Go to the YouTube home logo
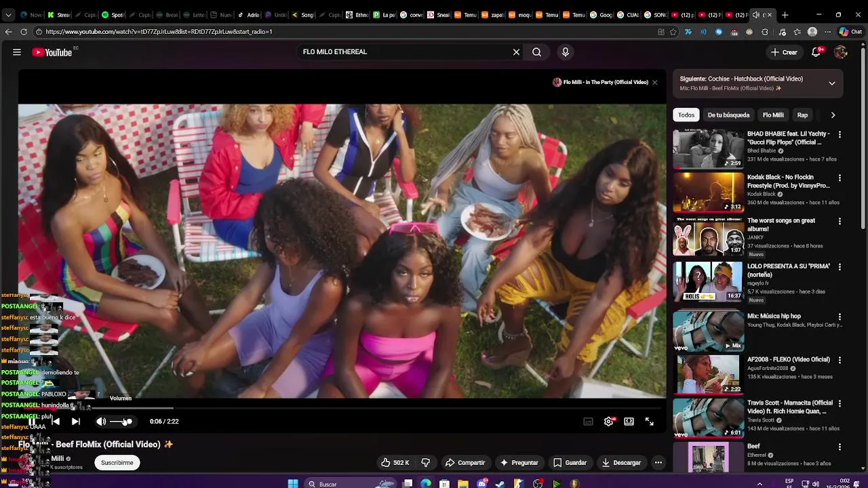The image size is (868, 488). [52, 52]
